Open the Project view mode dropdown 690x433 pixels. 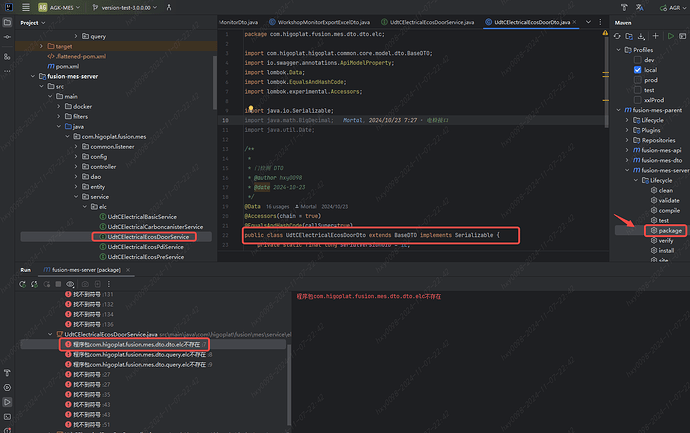(33, 23)
